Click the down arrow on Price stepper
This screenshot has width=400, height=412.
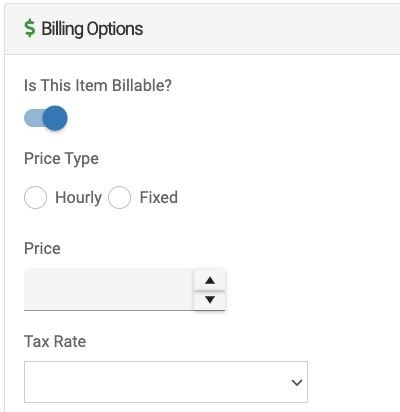point(210,300)
